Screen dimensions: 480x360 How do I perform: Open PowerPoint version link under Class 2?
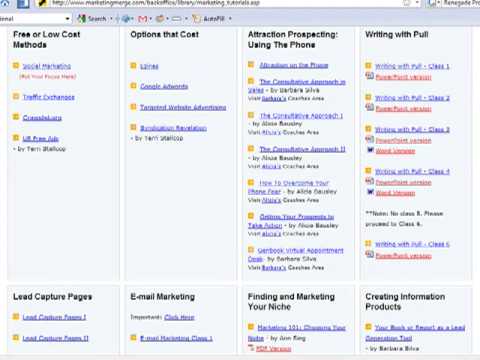(x=404, y=109)
